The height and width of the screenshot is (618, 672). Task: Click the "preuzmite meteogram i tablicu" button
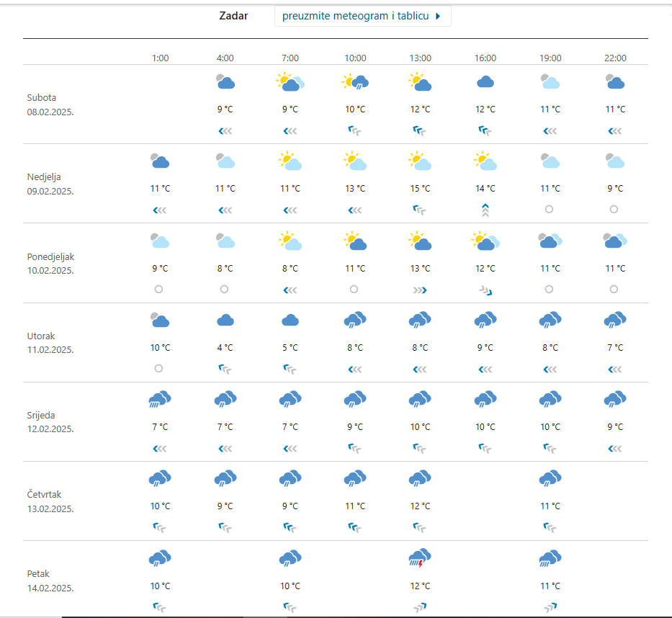(362, 16)
